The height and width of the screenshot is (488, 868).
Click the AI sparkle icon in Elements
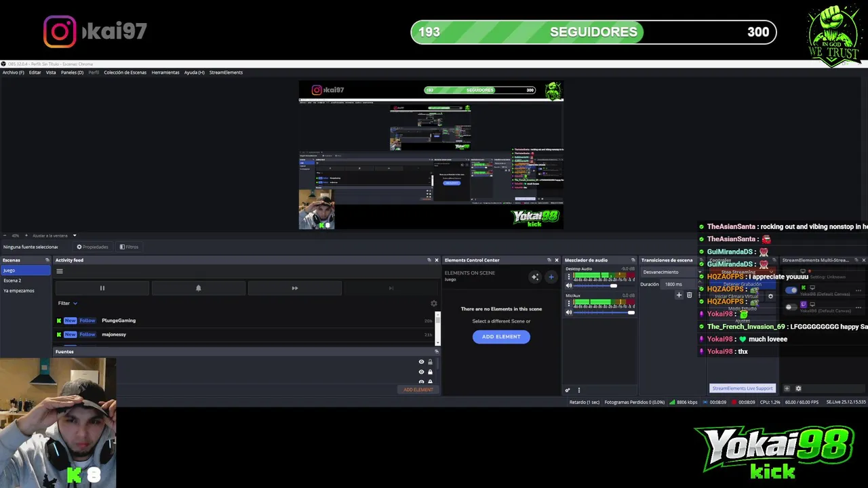[x=535, y=277]
